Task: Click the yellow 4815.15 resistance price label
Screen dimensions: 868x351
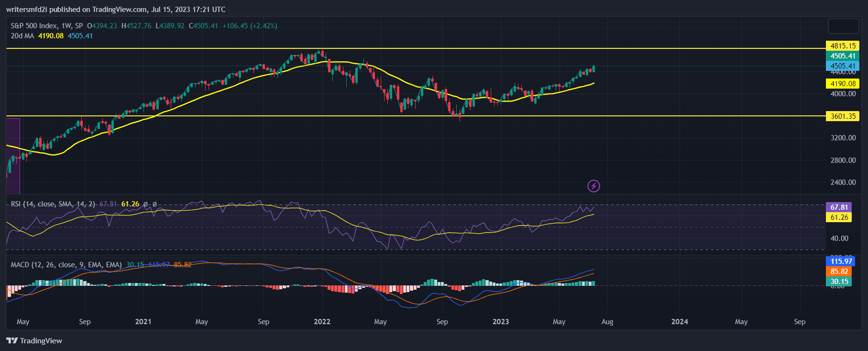Action: coord(842,46)
